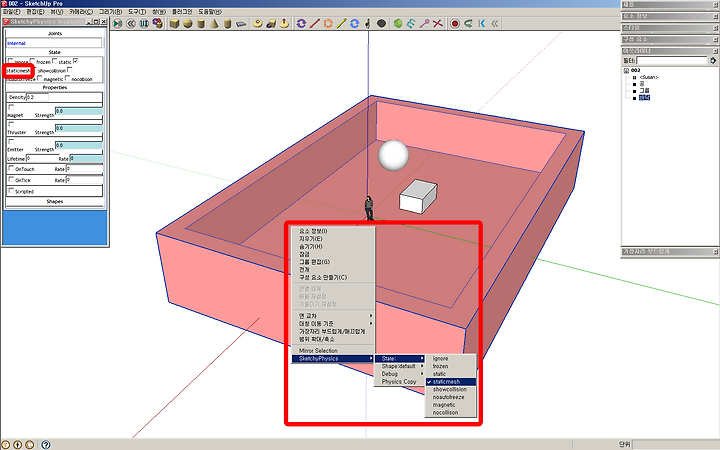Enable the OnTick checkbox
Viewport: 720px width, 450px height.
(x=11, y=180)
